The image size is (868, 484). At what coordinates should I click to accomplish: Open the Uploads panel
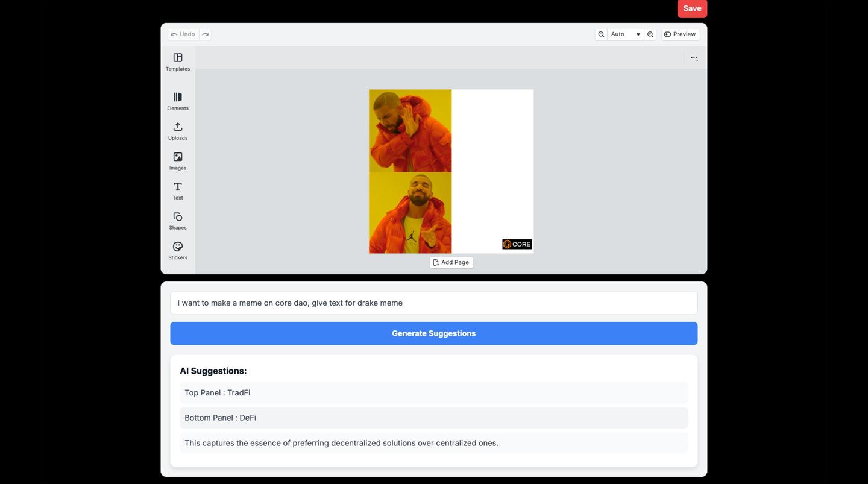click(x=178, y=131)
